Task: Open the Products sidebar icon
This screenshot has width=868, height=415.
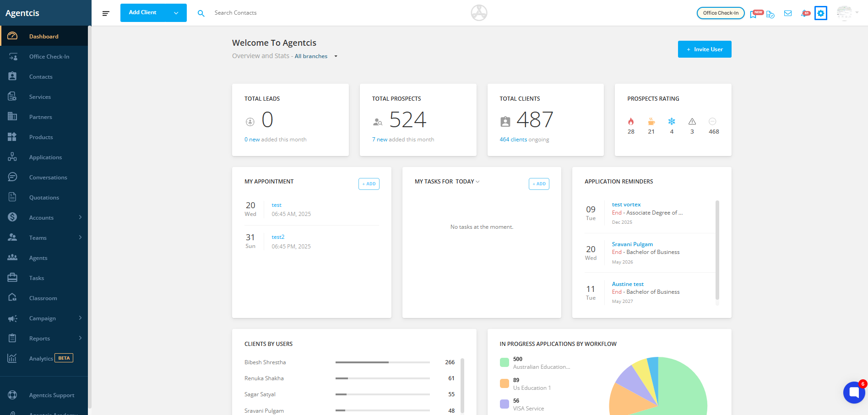Action: [x=12, y=137]
